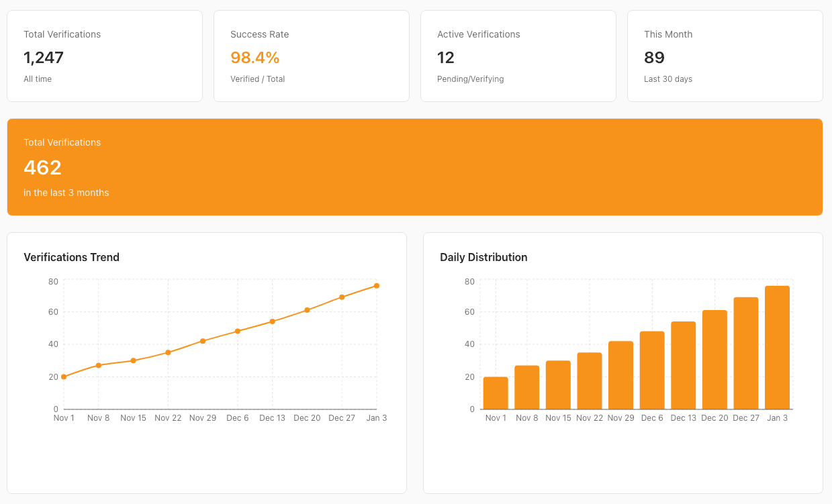The height and width of the screenshot is (504, 832).
Task: Click the Dec 6 bar in Daily Distribution
Action: point(652,370)
